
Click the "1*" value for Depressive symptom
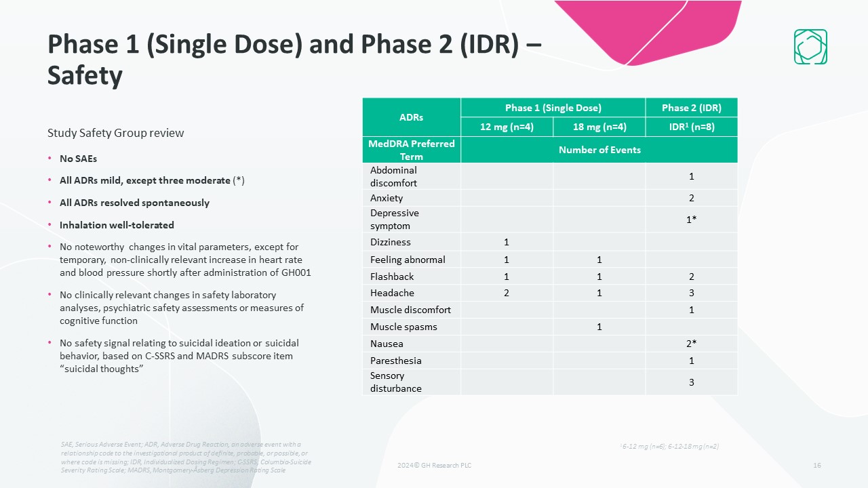(x=691, y=220)
